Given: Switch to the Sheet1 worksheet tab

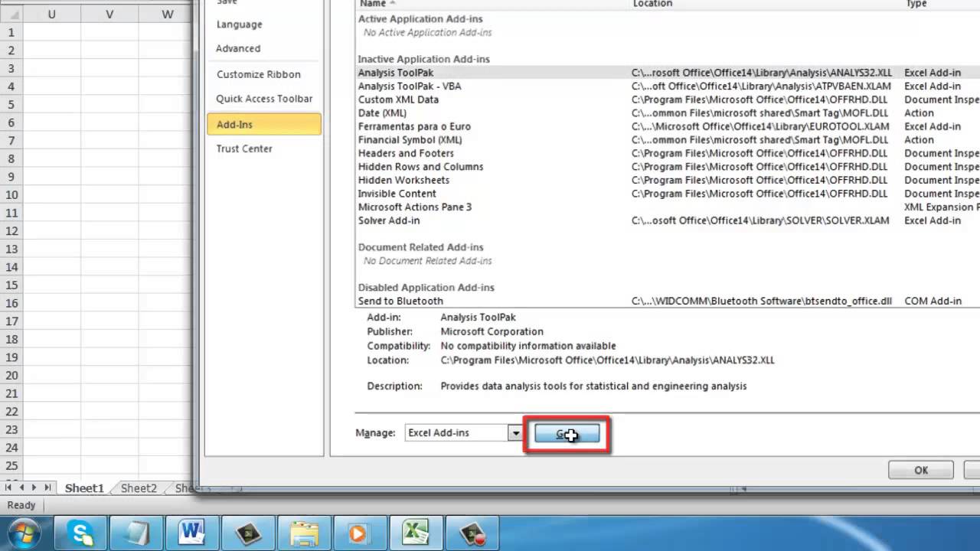Looking at the screenshot, I should click(84, 488).
